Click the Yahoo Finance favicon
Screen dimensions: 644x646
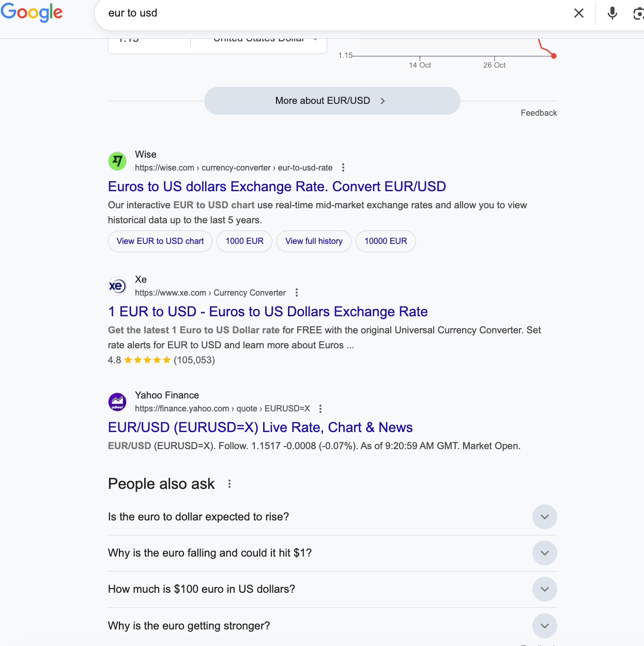pos(117,402)
